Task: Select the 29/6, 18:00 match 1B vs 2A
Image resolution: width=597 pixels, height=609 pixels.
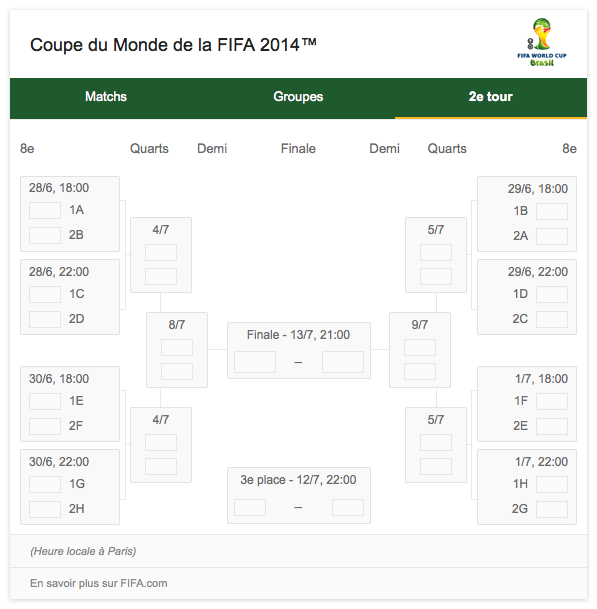Action: (x=527, y=214)
